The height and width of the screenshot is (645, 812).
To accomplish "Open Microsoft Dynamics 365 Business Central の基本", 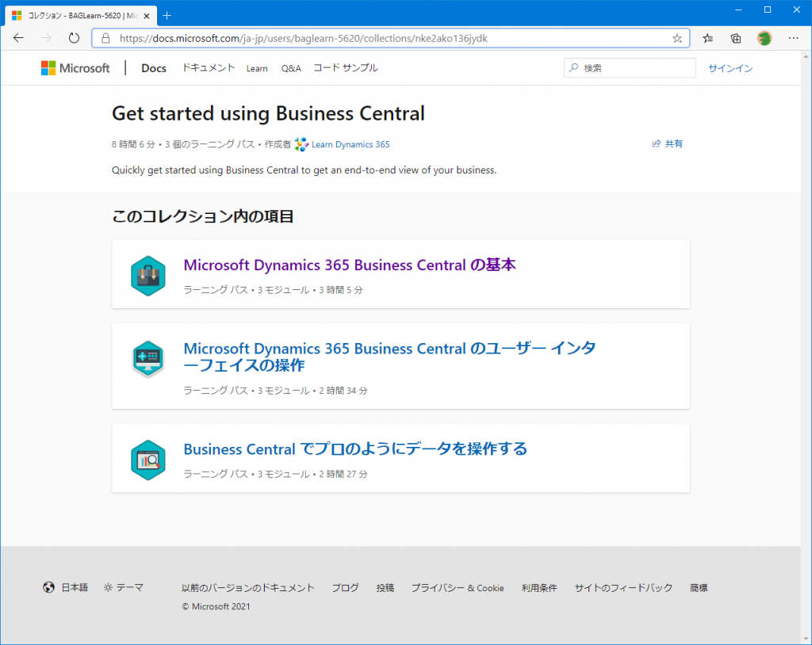I will click(350, 265).
